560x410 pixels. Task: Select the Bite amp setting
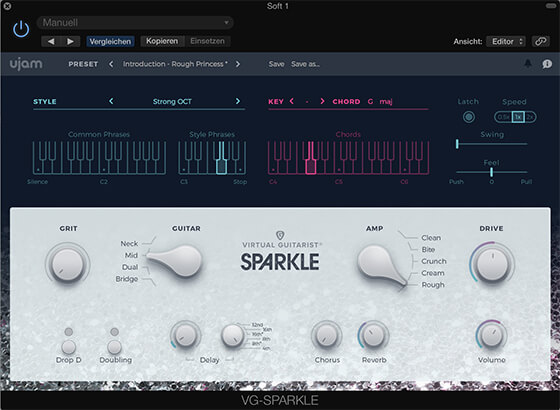point(428,250)
